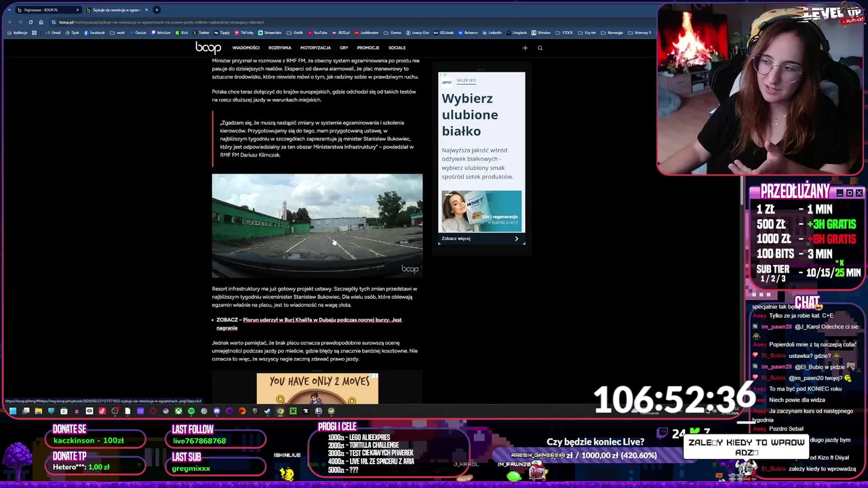This screenshot has height=488, width=868.
Task: Open the TikTok taskbar icon
Action: pyautogui.click(x=102, y=411)
